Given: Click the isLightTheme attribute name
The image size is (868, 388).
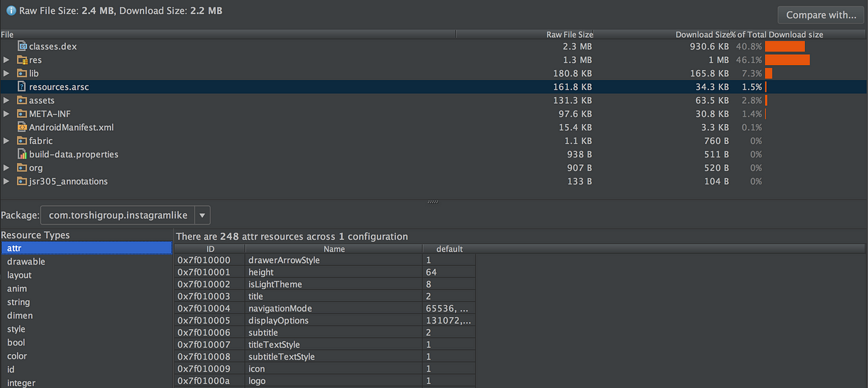Looking at the screenshot, I should coord(275,284).
